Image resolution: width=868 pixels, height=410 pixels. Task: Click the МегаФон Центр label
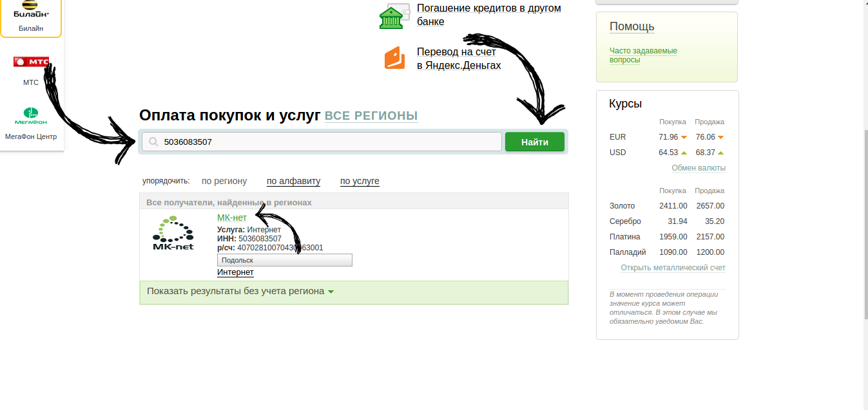(31, 136)
